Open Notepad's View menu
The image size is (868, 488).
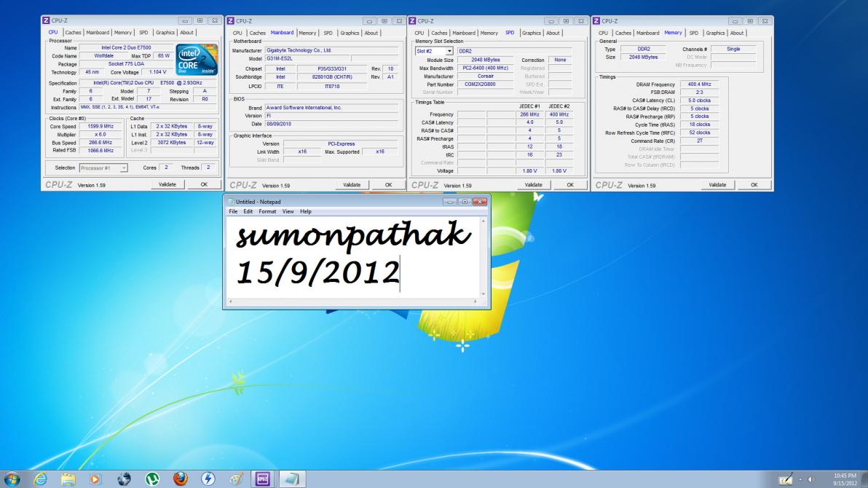pos(288,212)
